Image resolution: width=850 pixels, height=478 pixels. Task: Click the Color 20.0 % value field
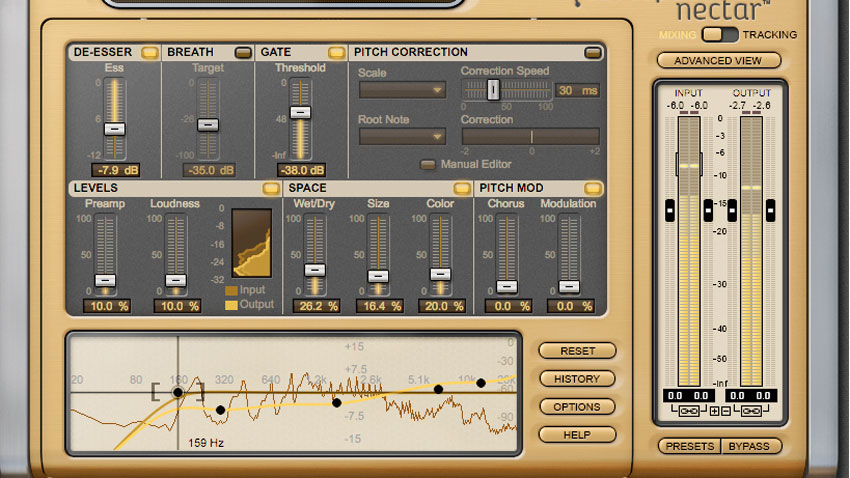[x=442, y=306]
